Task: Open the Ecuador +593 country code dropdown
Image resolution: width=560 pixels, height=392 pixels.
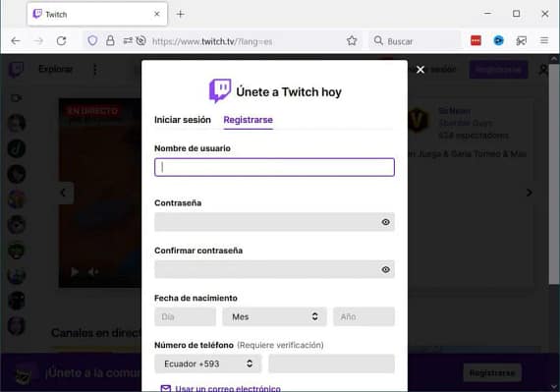Action: (208, 364)
